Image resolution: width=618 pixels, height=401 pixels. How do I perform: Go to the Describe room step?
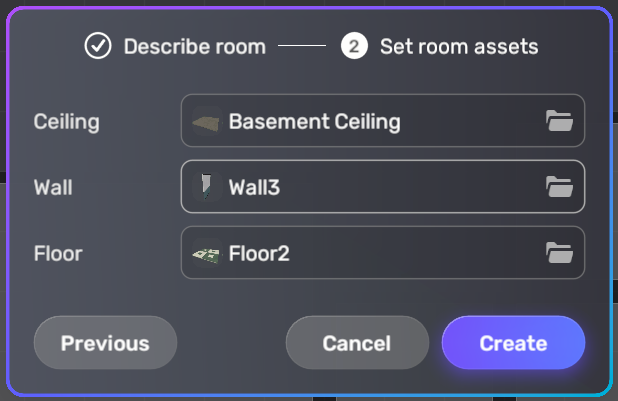pos(194,46)
